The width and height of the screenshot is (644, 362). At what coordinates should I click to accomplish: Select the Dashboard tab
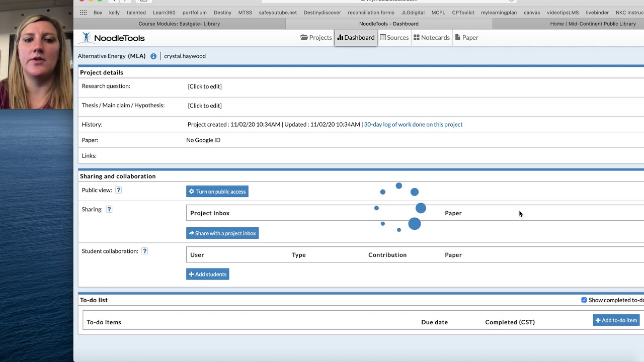coord(356,38)
